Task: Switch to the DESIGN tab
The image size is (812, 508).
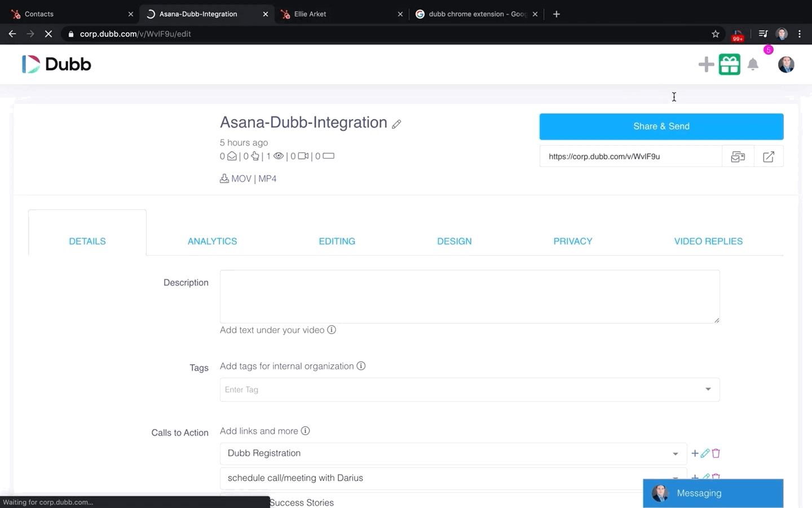Action: pyautogui.click(x=454, y=241)
